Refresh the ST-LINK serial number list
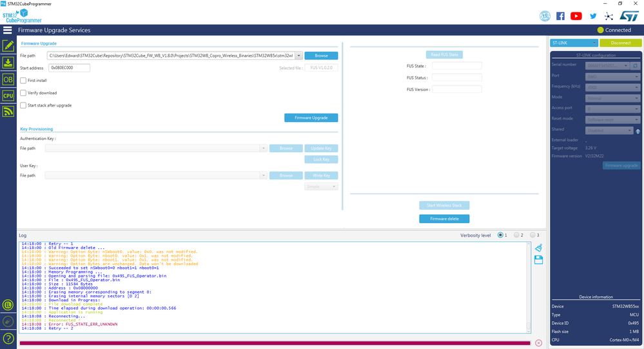This screenshot has height=349, width=644. point(635,65)
